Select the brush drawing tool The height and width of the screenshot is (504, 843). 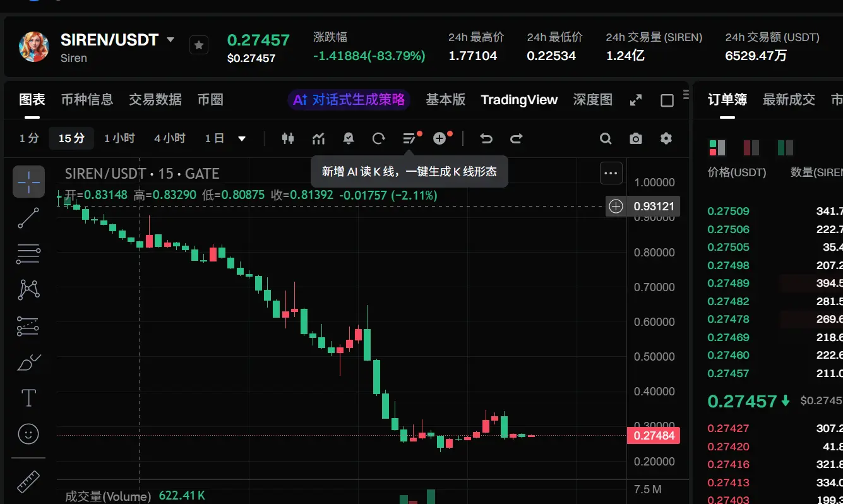(x=28, y=362)
